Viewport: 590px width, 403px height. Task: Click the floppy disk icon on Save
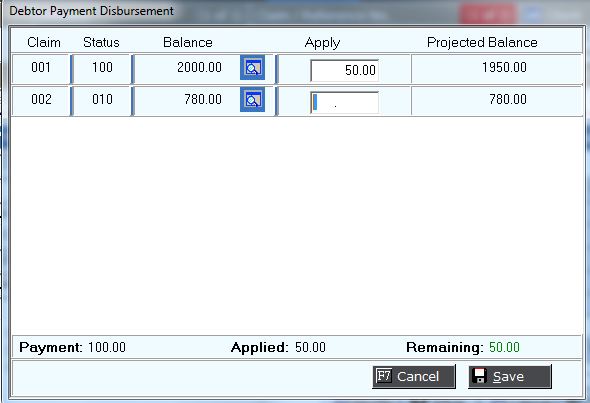(x=480, y=376)
